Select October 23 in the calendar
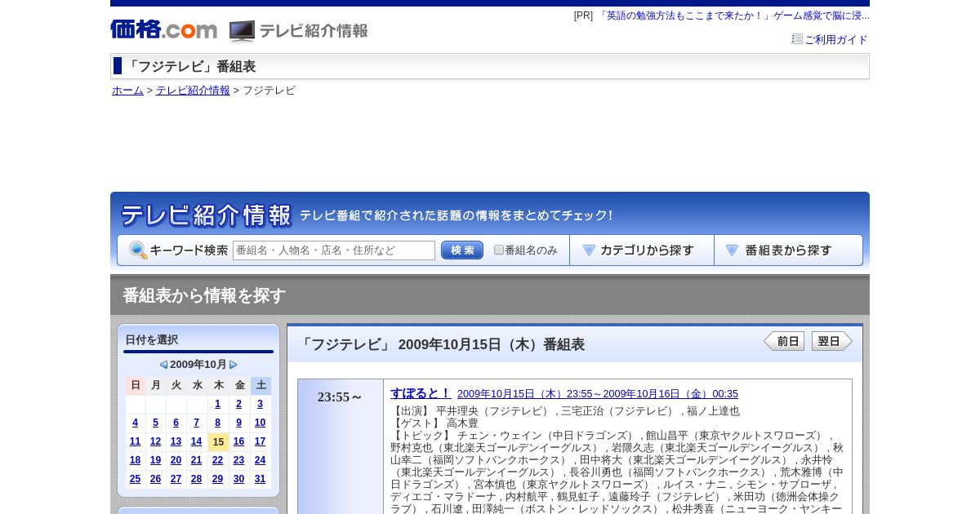 (x=239, y=460)
